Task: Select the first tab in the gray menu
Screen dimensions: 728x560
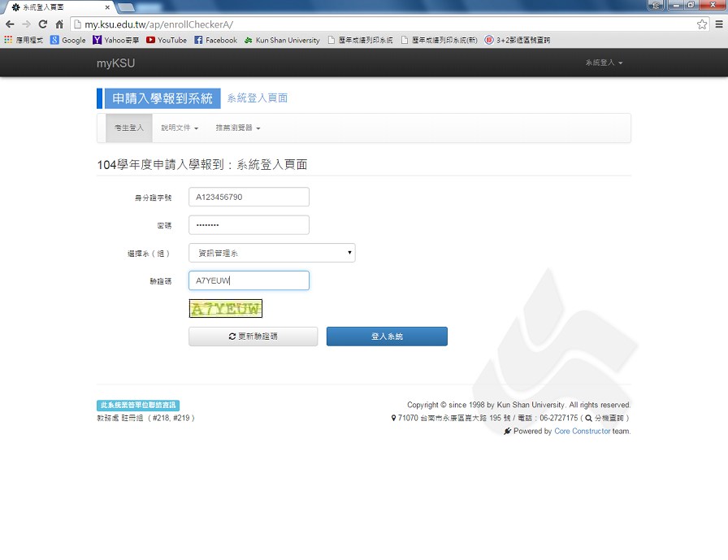Action: pyautogui.click(x=129, y=128)
